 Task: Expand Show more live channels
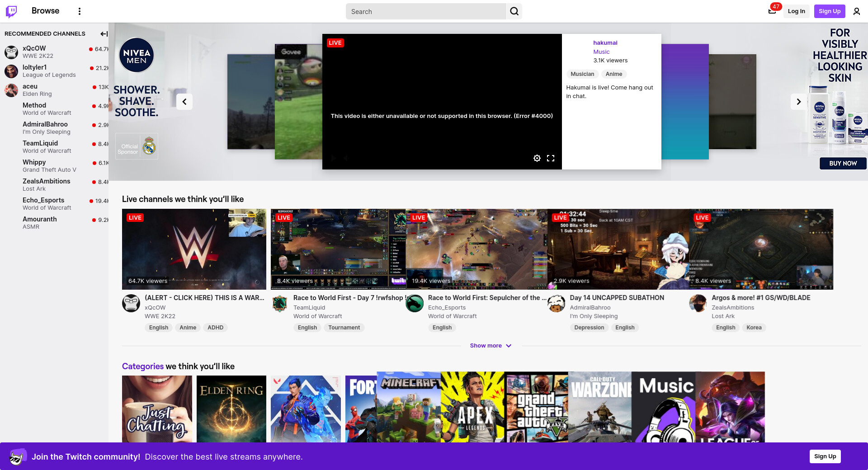pyautogui.click(x=491, y=346)
